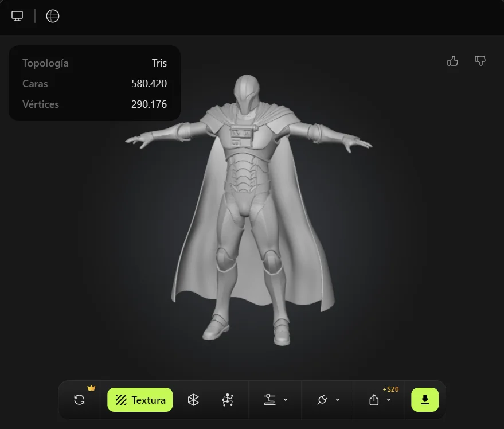Click the Topología Tris row

95,63
